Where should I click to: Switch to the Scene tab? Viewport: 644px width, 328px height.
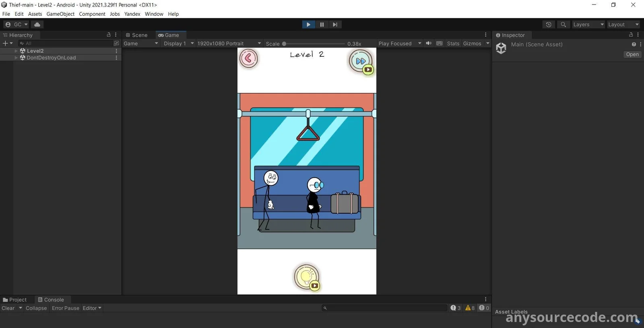(137, 35)
